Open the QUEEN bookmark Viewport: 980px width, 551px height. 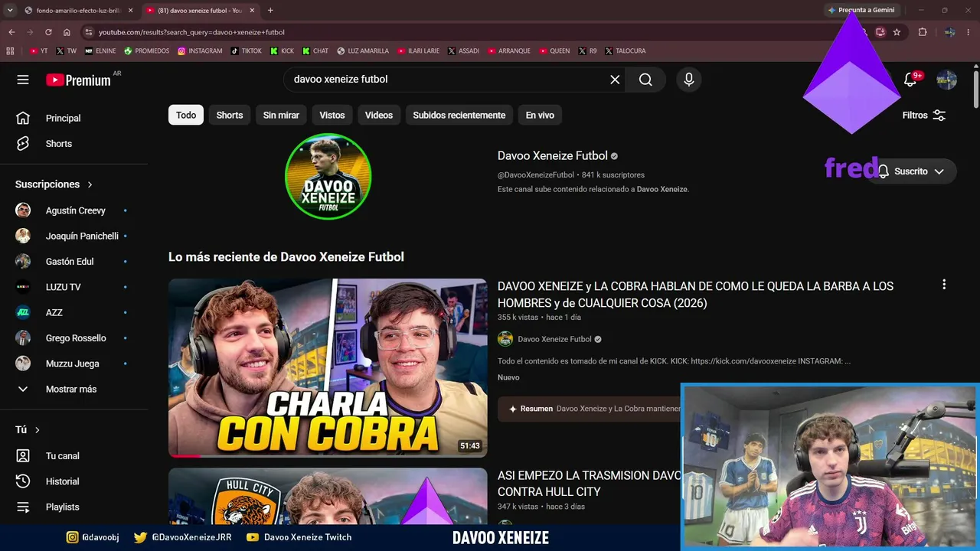click(x=554, y=51)
